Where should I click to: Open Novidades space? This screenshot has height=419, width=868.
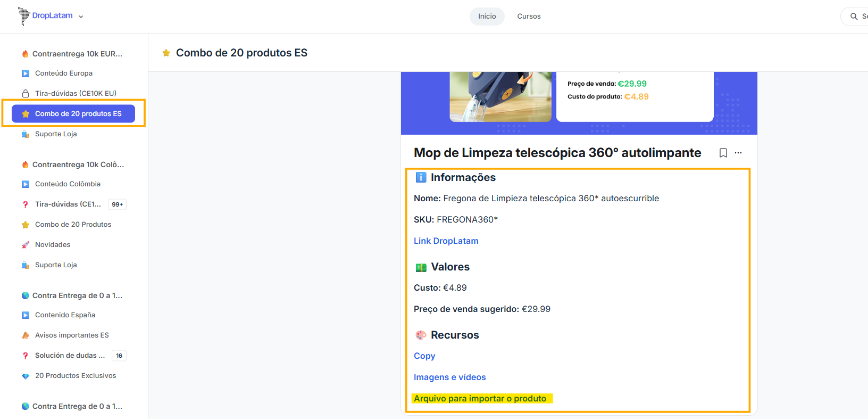tap(53, 245)
